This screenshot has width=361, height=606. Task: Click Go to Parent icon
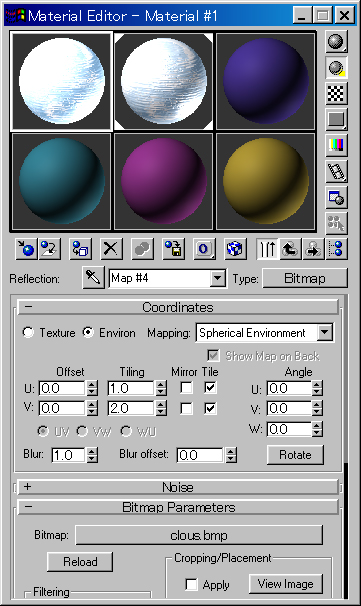tap(289, 249)
